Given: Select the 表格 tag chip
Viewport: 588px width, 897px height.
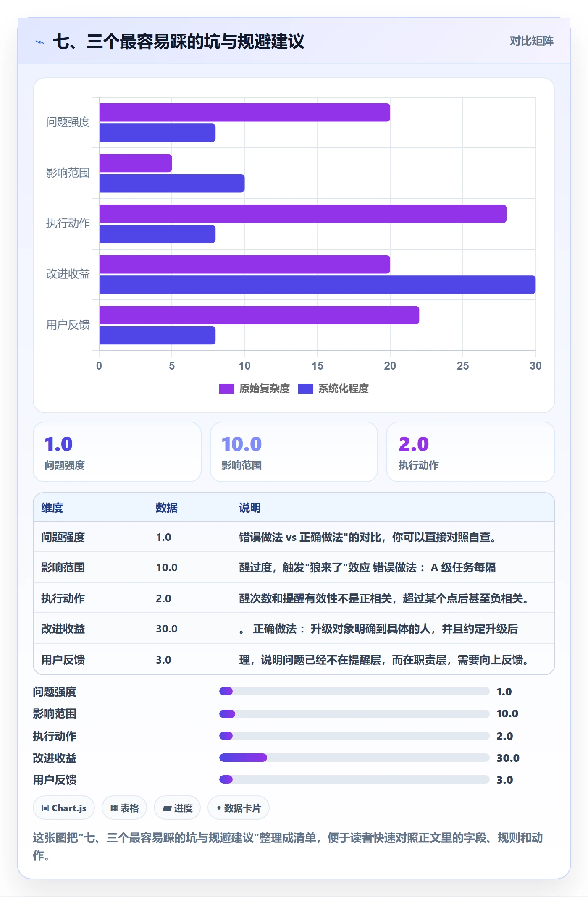Looking at the screenshot, I should point(124,808).
